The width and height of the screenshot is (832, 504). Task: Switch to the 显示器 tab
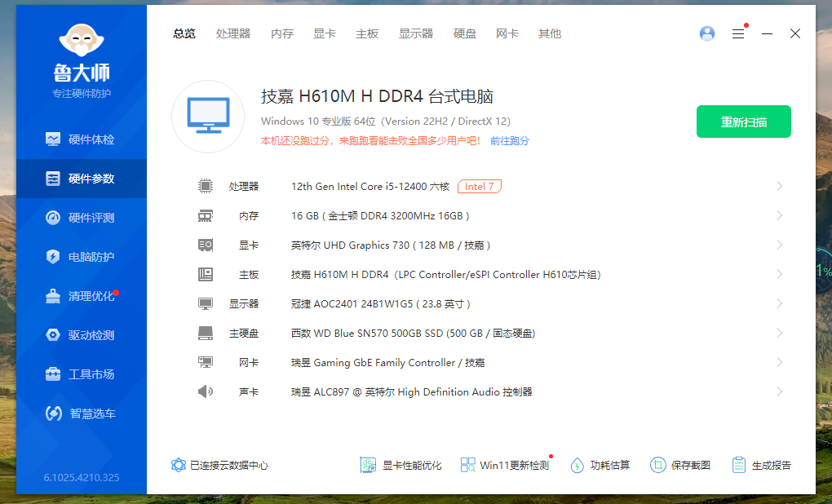pyautogui.click(x=416, y=34)
